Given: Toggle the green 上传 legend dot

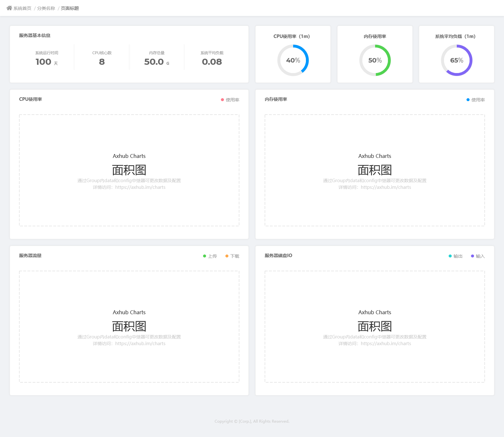Looking at the screenshot, I should (x=204, y=256).
